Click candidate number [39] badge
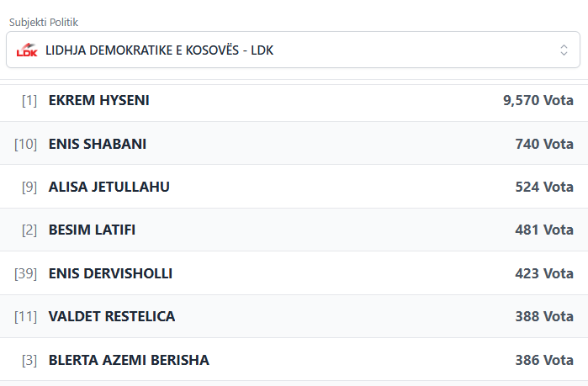The width and height of the screenshot is (588, 386). coord(26,273)
